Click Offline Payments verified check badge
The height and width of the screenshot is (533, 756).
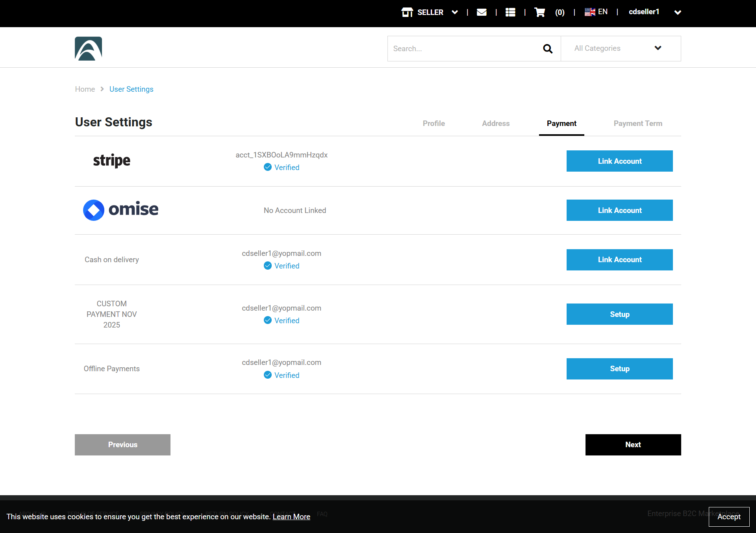268,375
